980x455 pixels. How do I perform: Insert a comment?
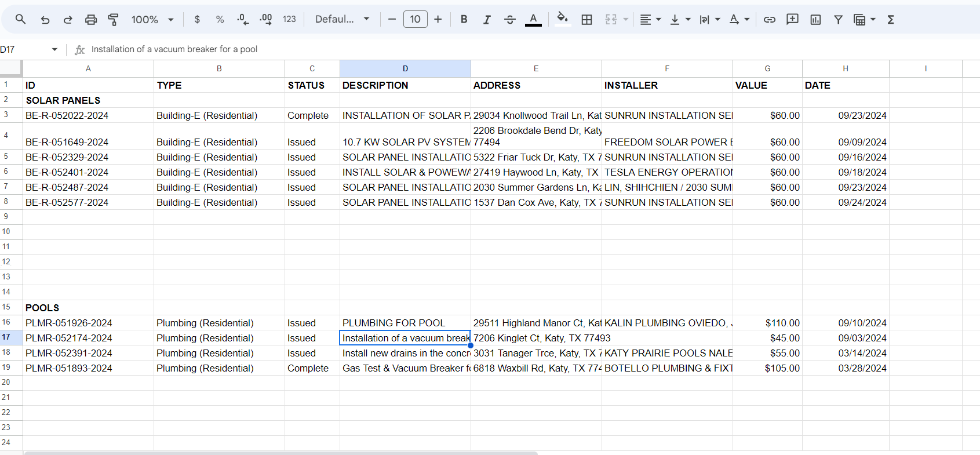(x=792, y=19)
